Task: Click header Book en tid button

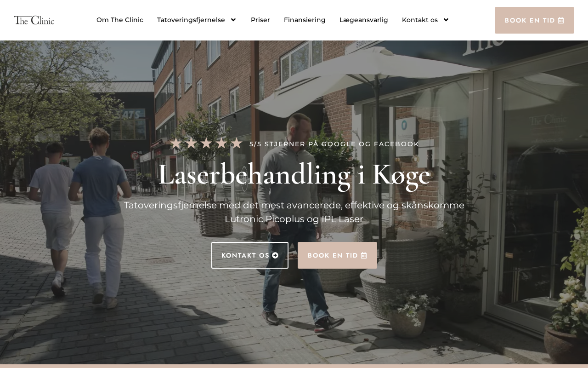Action: point(534,20)
